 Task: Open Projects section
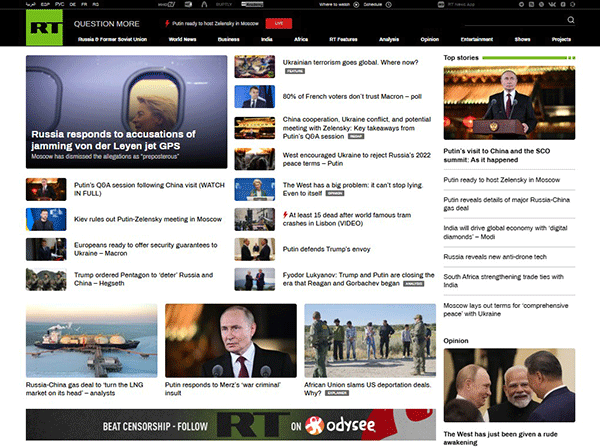[561, 39]
